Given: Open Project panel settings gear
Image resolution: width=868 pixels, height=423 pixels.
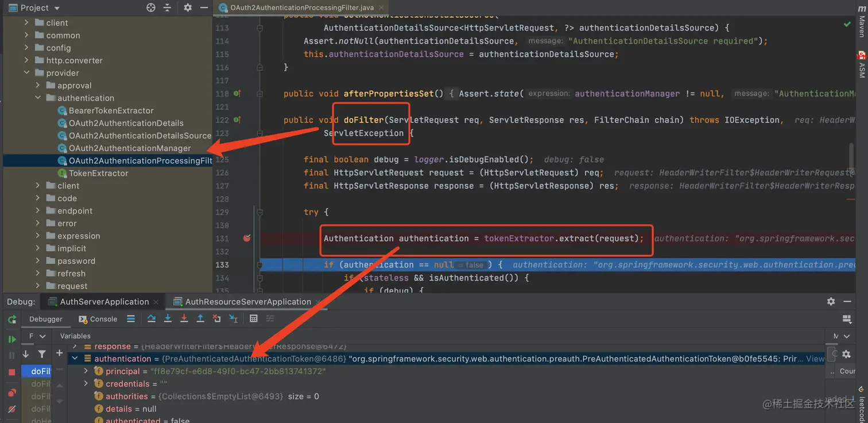Looking at the screenshot, I should click(x=188, y=7).
